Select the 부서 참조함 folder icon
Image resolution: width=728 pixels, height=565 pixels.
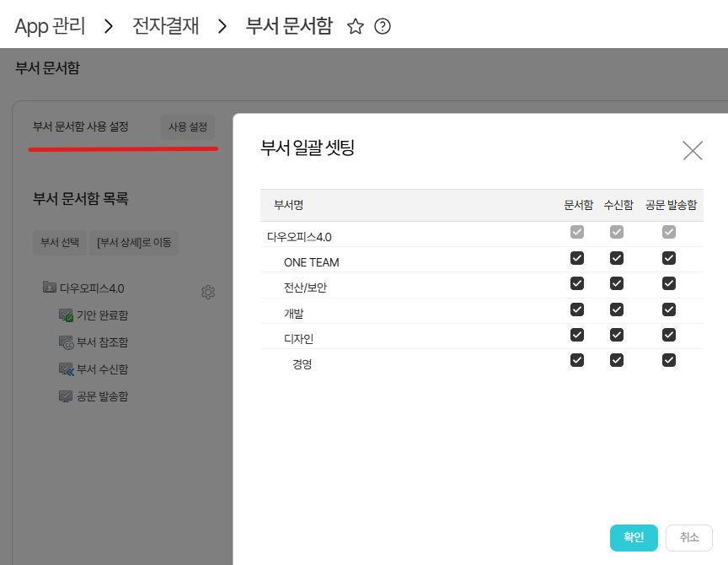66,342
